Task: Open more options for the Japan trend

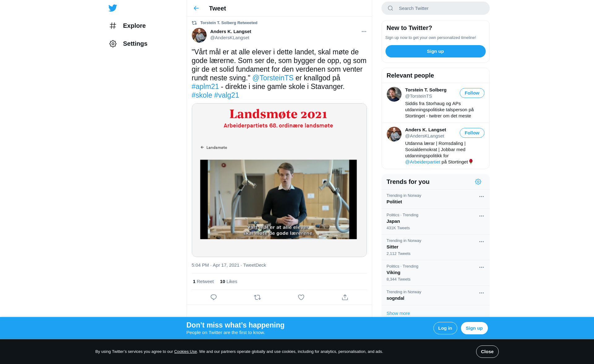Action: 481,216
